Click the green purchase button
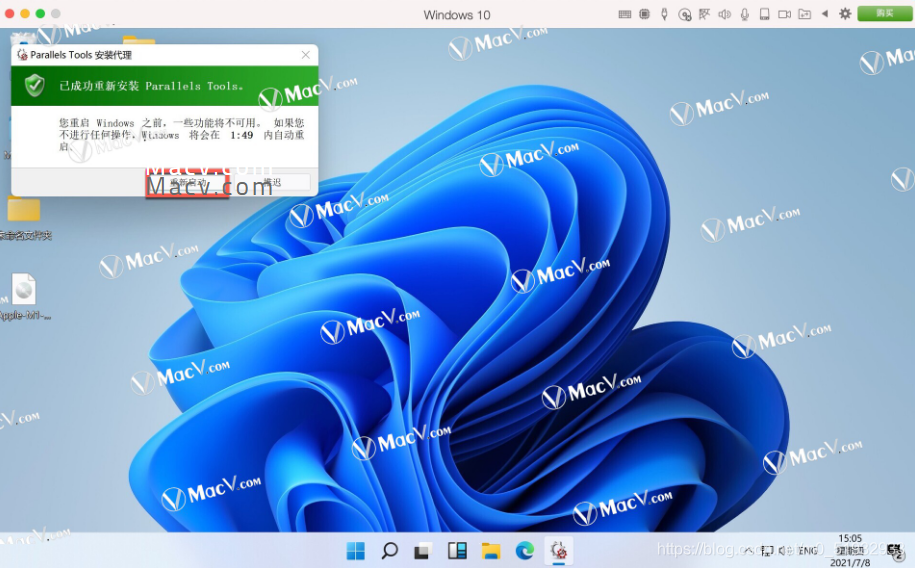 click(x=884, y=13)
